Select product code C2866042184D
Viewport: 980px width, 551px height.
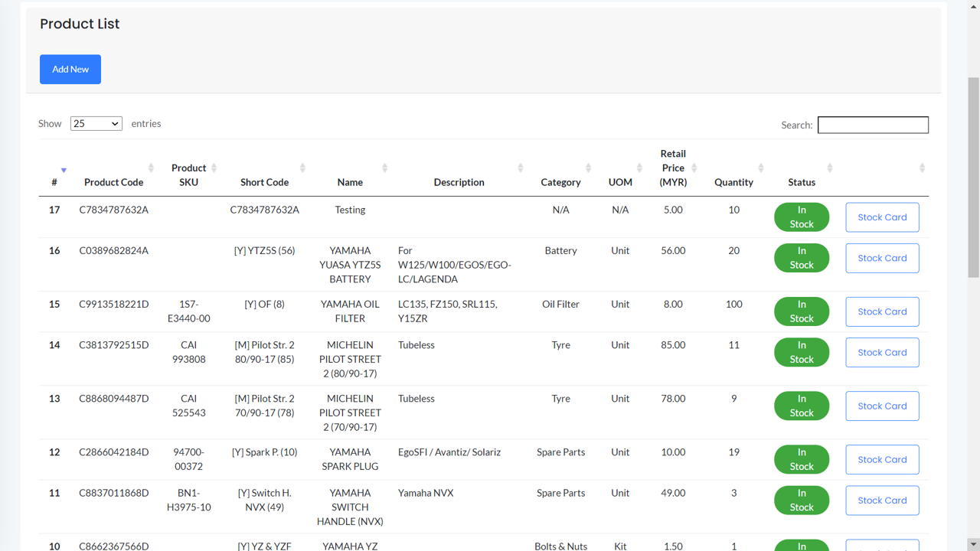point(114,452)
